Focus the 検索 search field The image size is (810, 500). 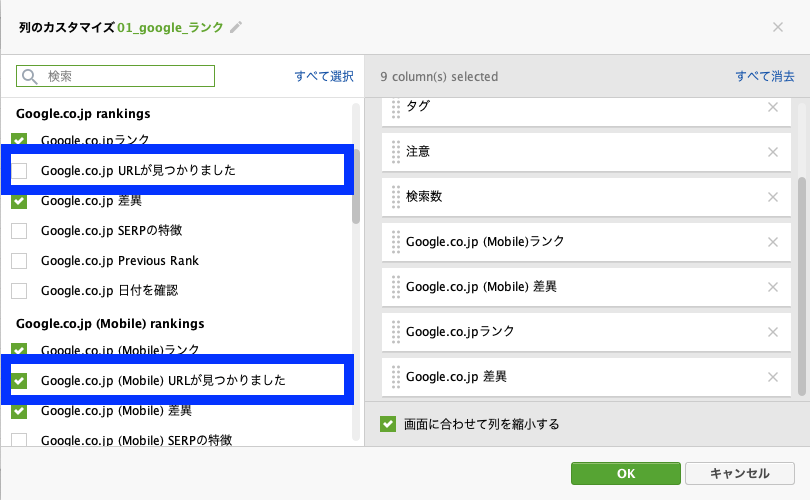pos(115,76)
